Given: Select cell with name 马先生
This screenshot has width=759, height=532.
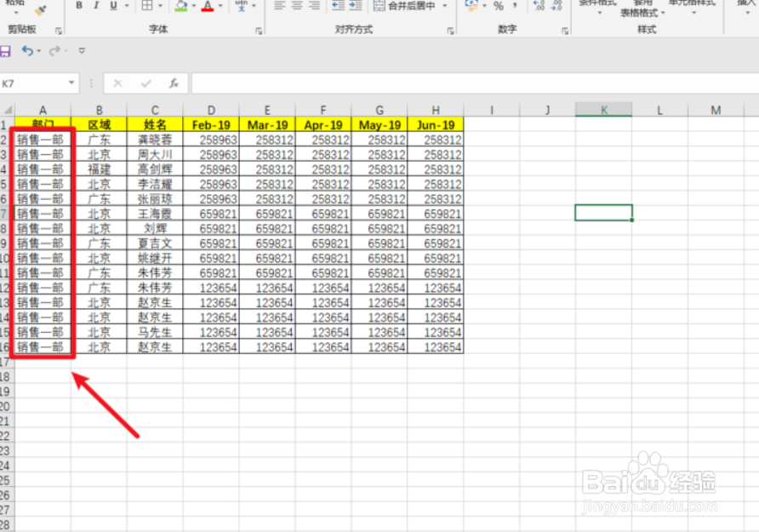Looking at the screenshot, I should point(155,332).
